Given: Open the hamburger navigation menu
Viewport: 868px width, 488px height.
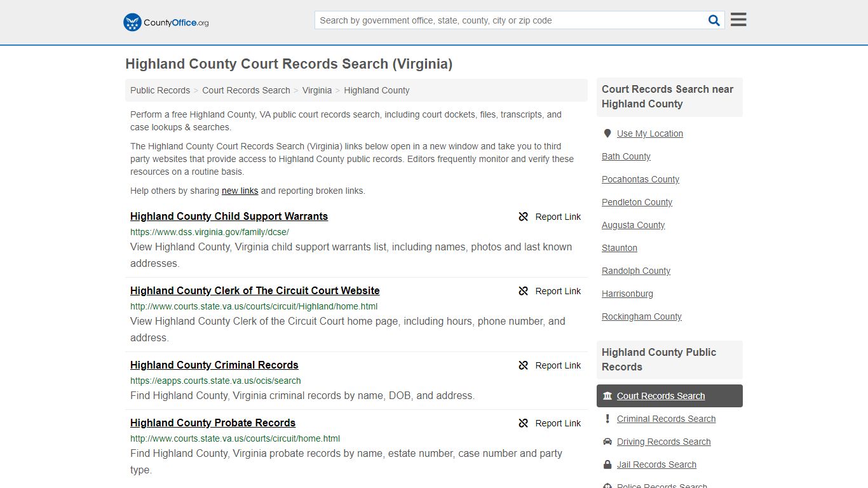Looking at the screenshot, I should click(738, 19).
